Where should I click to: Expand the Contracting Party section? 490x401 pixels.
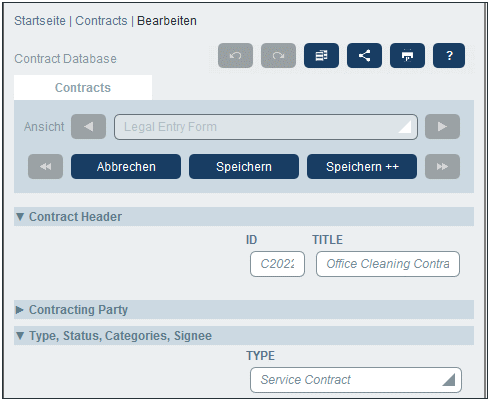click(x=20, y=310)
